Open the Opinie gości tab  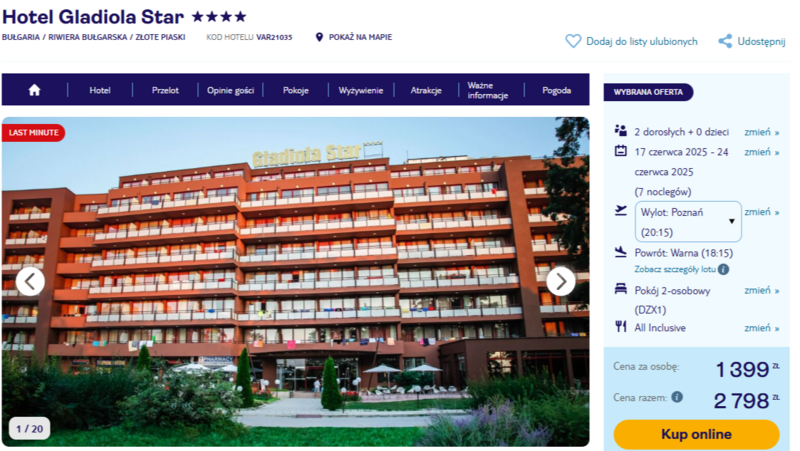[x=231, y=90]
